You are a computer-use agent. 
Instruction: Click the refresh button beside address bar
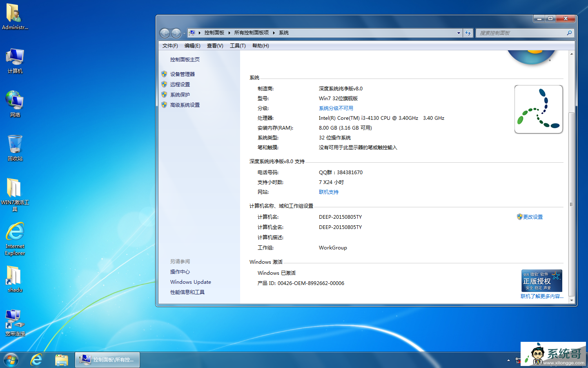[468, 33]
